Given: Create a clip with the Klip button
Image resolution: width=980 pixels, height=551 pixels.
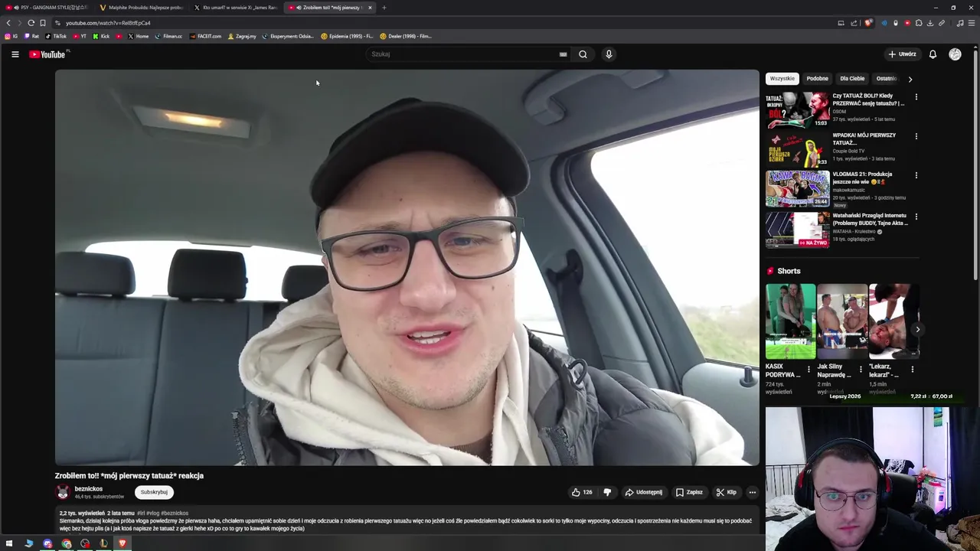Looking at the screenshot, I should pyautogui.click(x=726, y=492).
